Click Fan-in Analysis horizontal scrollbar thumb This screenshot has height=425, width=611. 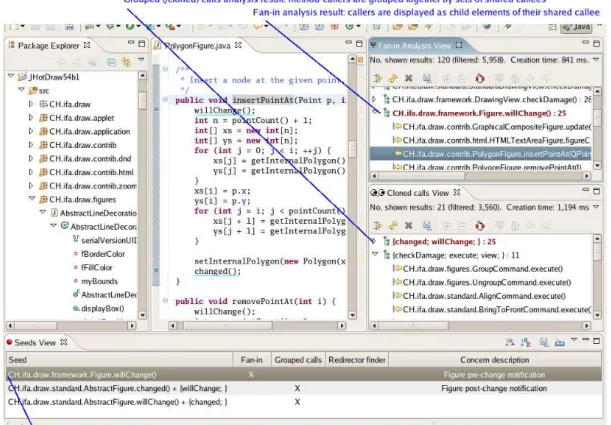pyautogui.click(x=422, y=176)
